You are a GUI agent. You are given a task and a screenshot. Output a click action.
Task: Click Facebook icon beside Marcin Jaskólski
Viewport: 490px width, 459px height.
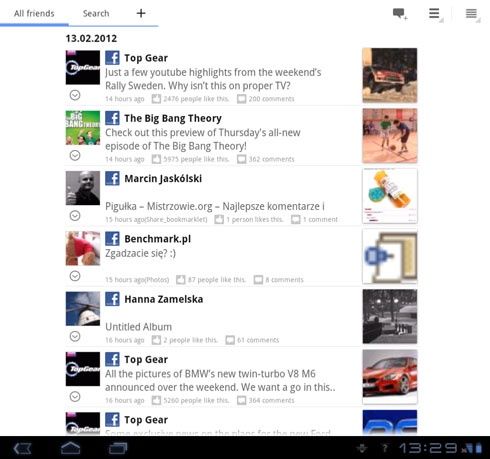(112, 178)
